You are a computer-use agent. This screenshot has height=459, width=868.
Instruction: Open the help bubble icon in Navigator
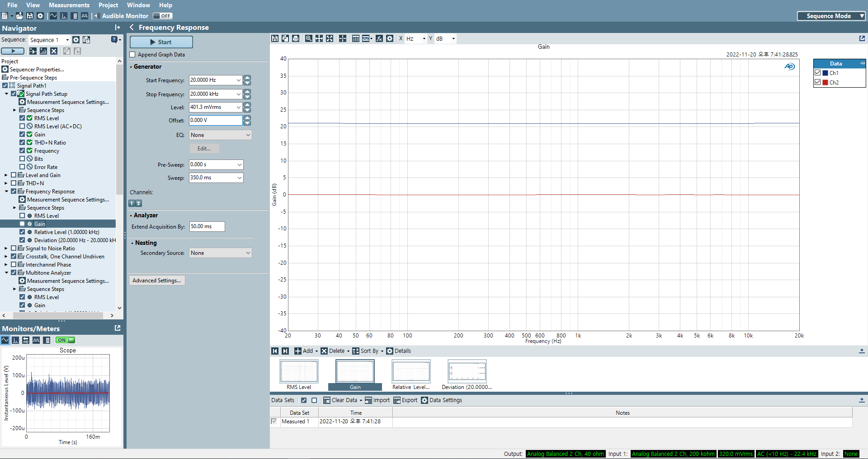tap(114, 40)
